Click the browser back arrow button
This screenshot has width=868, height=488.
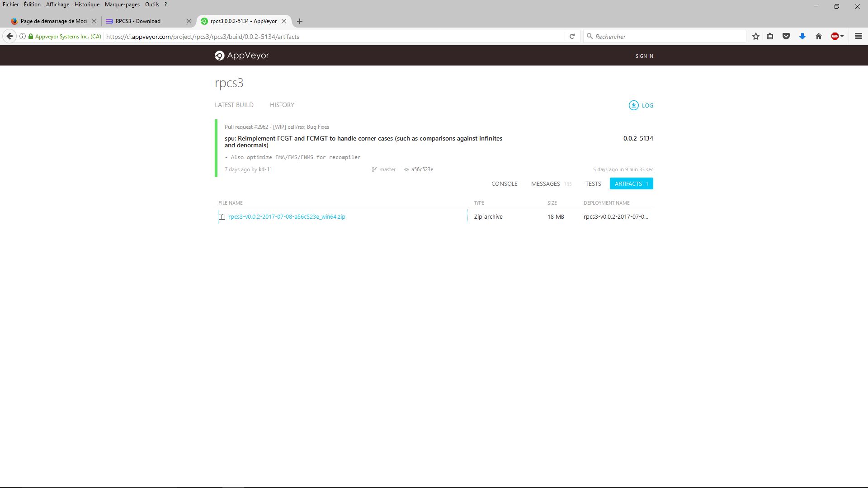tap(9, 37)
